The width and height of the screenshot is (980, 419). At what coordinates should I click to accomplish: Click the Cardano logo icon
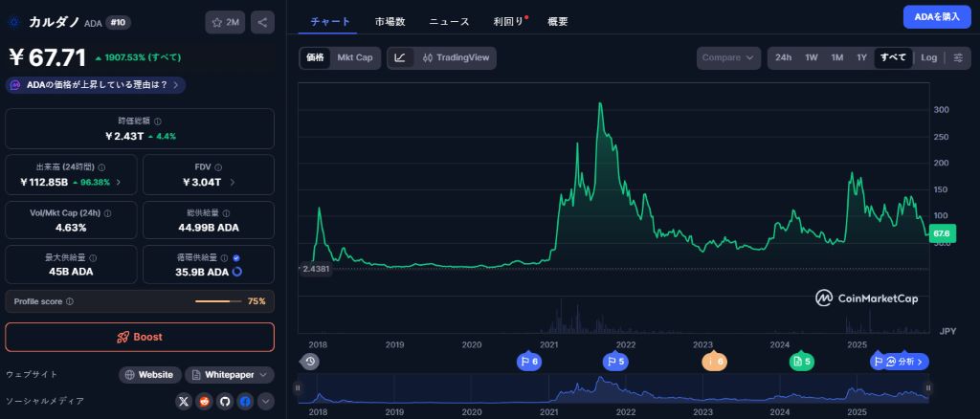(x=13, y=23)
